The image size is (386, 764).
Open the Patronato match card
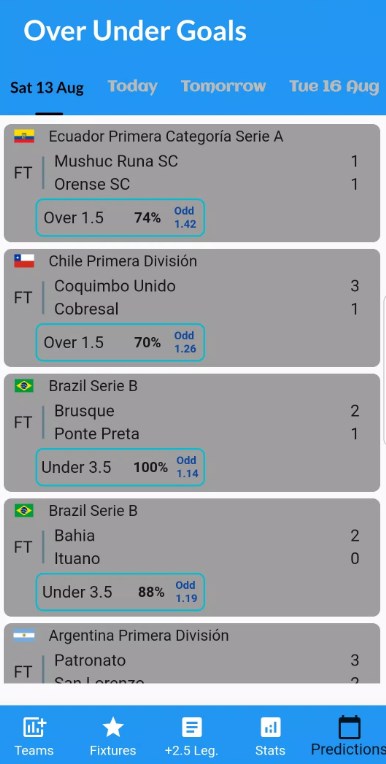[x=192, y=653]
